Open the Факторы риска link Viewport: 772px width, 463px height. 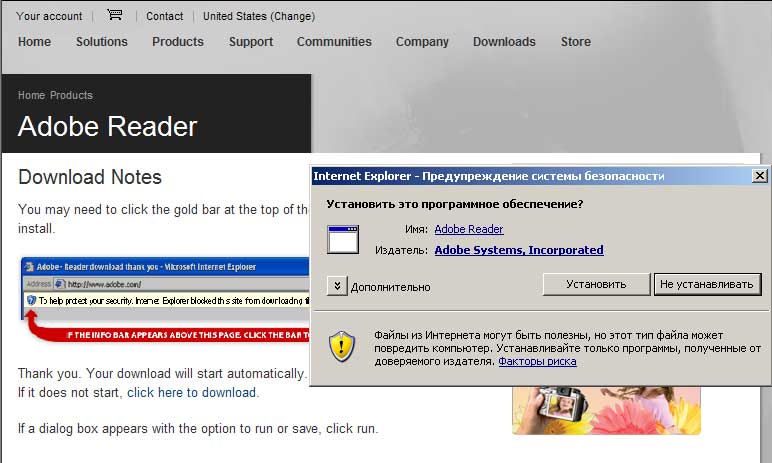(x=537, y=362)
